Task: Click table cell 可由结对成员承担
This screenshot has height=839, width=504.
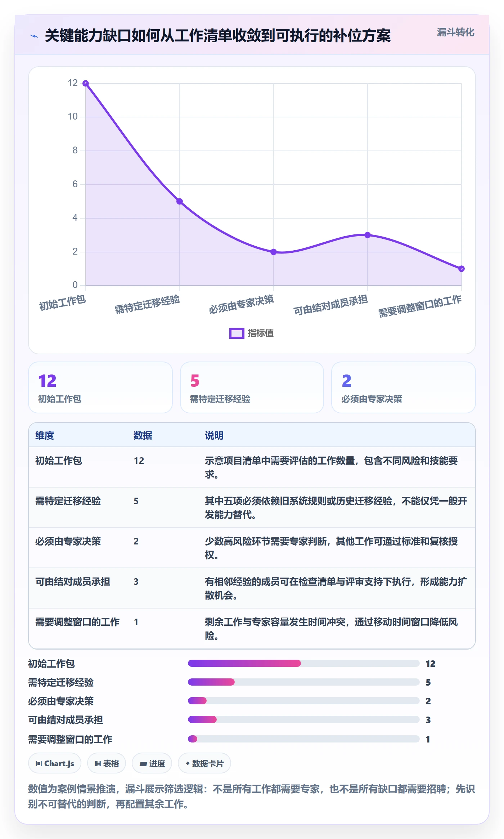Action: pos(73,582)
